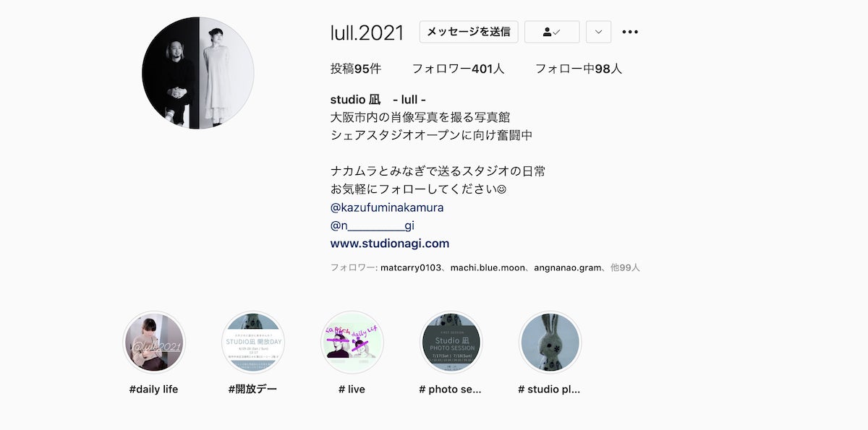Open the three-dots more options menu
This screenshot has width=868, height=430.
point(630,32)
